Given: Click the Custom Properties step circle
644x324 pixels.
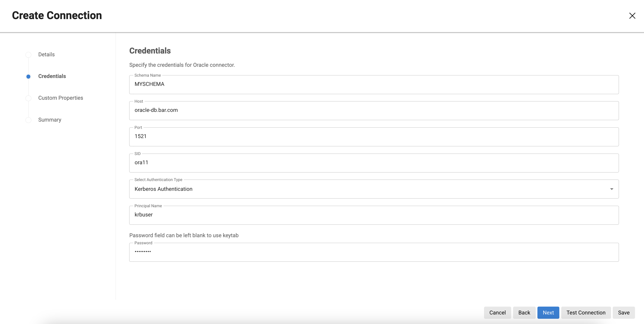Looking at the screenshot, I should pyautogui.click(x=28, y=98).
